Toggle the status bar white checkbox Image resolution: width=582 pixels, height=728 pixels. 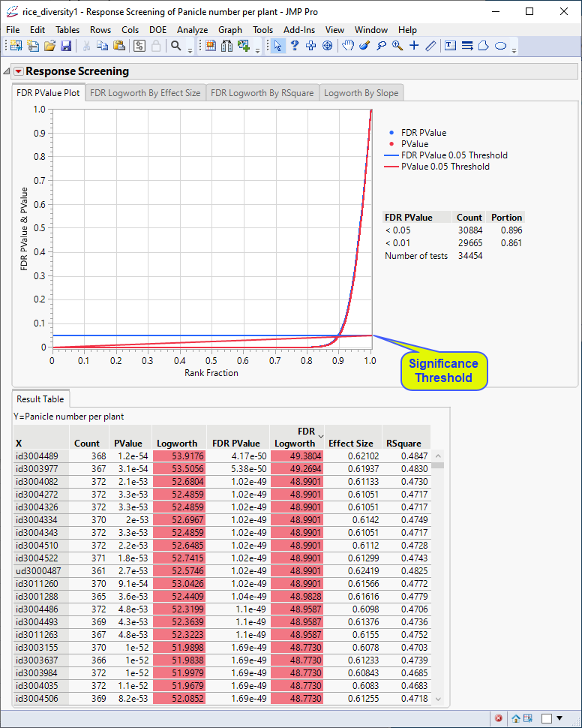(547, 718)
